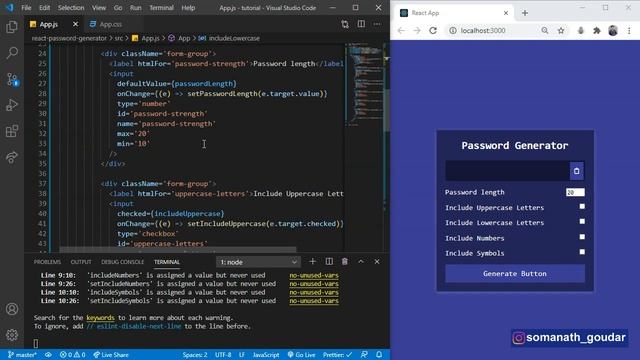Click the master branch in status bar

[22, 355]
